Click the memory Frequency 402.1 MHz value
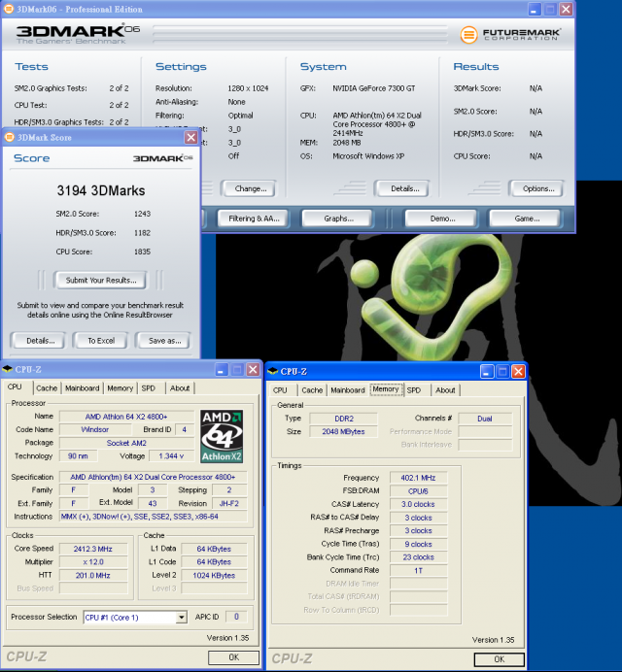The width and height of the screenshot is (622, 672). pos(418,478)
